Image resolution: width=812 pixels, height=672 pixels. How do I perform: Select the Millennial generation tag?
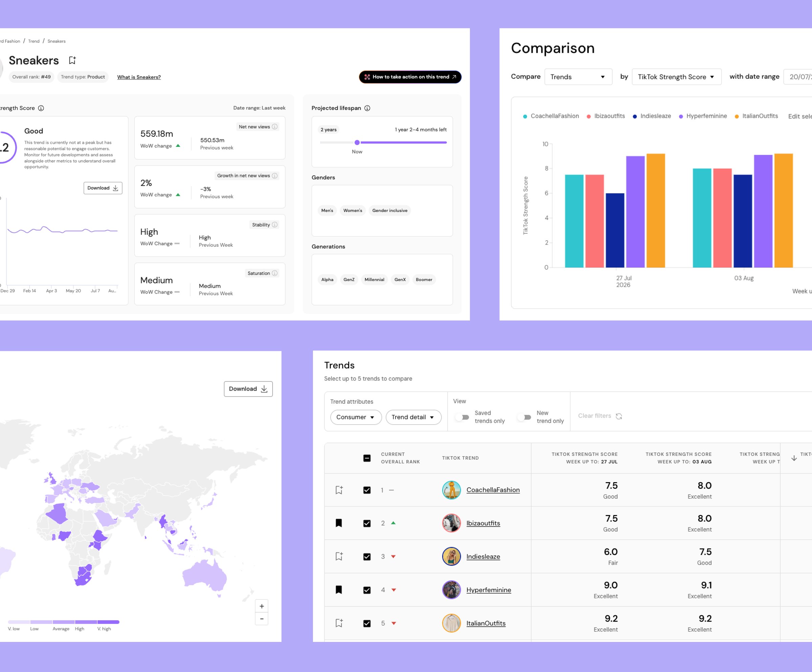coord(374,279)
